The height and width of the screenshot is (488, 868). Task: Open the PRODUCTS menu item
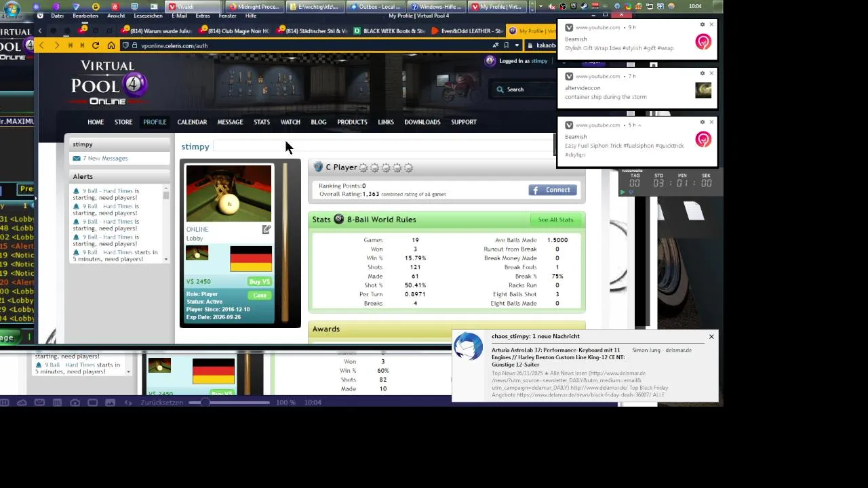click(352, 122)
